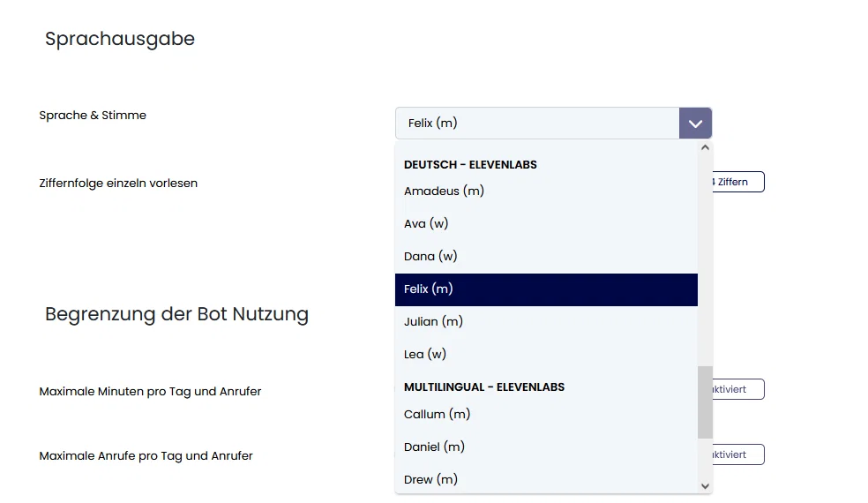
Task: Click button beside Maximale Minuten pro Tag
Action: 738,389
